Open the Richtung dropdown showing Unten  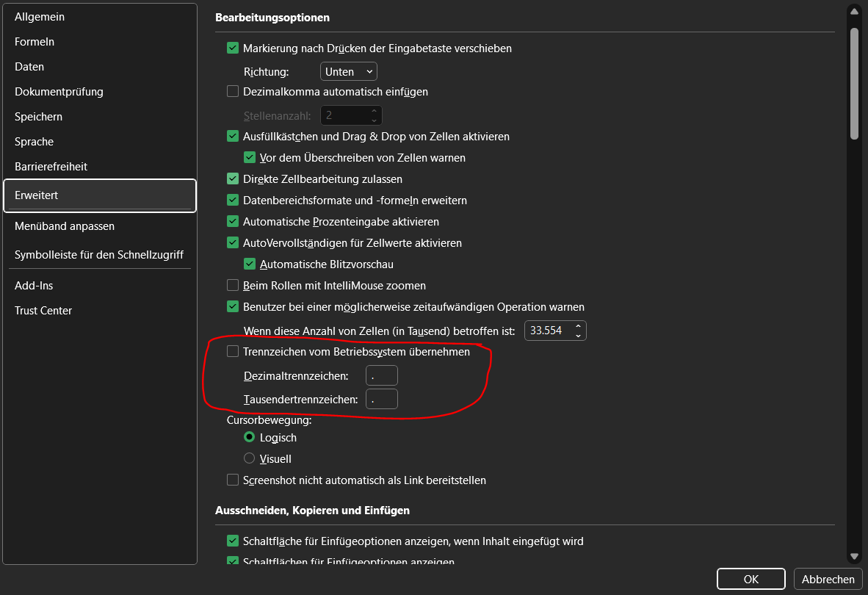coord(349,71)
